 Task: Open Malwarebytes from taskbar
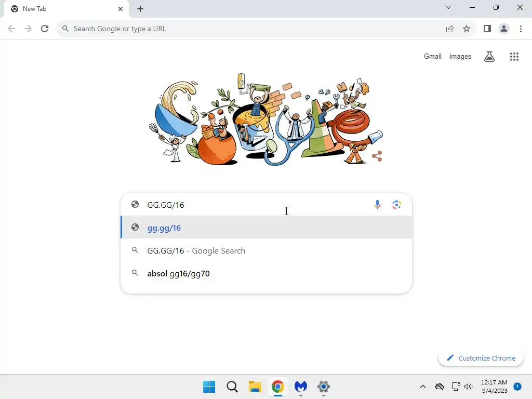(301, 387)
